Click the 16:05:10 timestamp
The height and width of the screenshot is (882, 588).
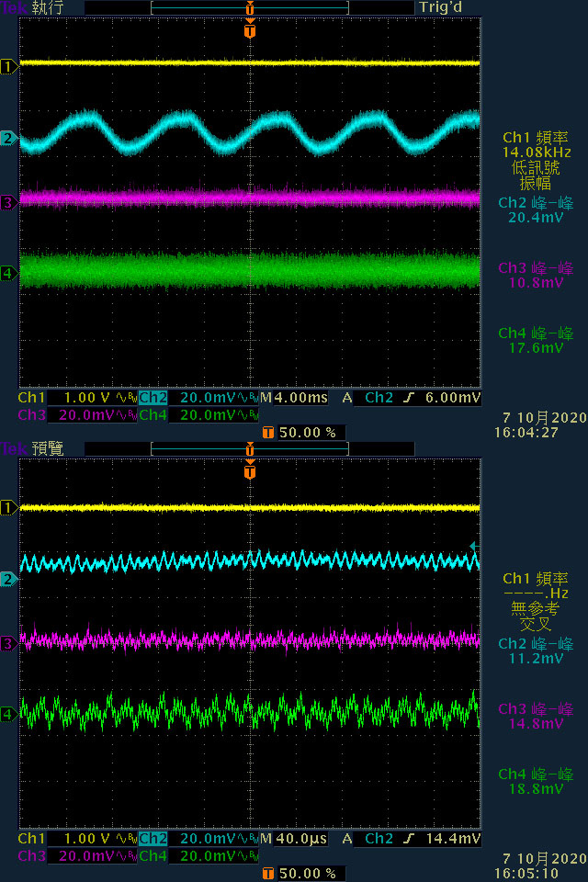[x=526, y=874]
